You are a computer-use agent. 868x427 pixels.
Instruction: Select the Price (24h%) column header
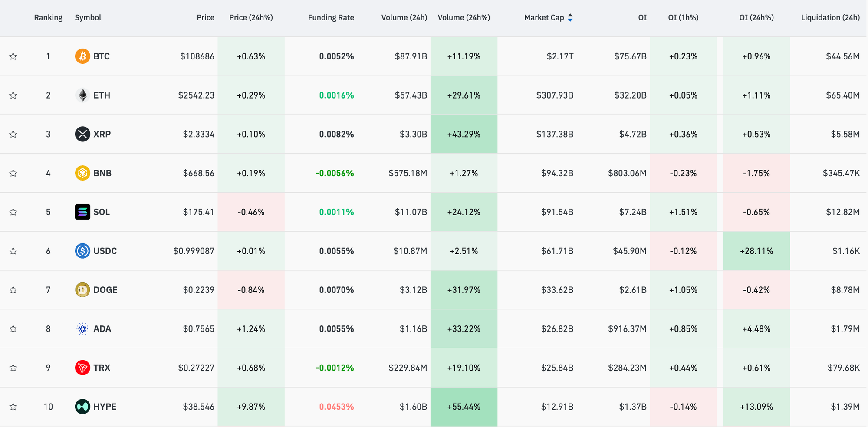251,18
